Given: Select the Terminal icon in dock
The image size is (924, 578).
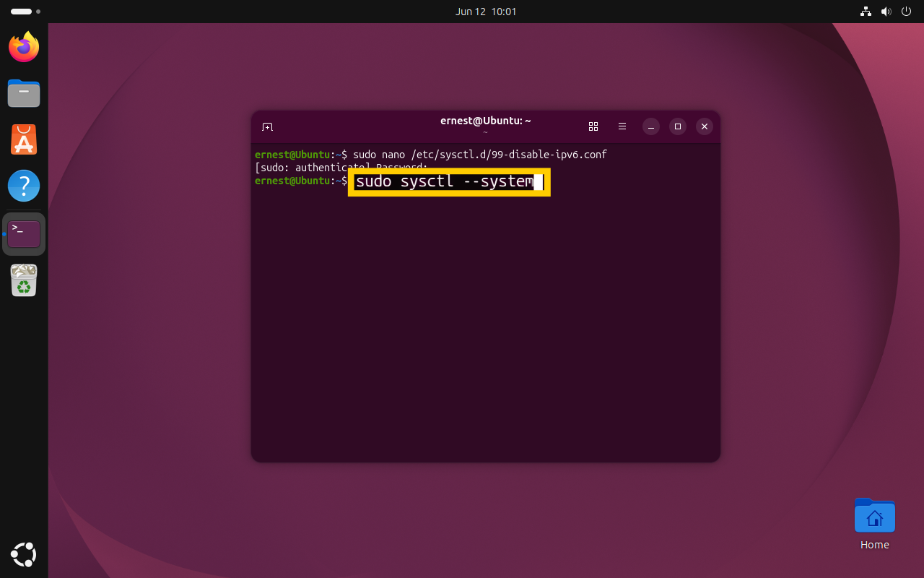Looking at the screenshot, I should click(24, 233).
